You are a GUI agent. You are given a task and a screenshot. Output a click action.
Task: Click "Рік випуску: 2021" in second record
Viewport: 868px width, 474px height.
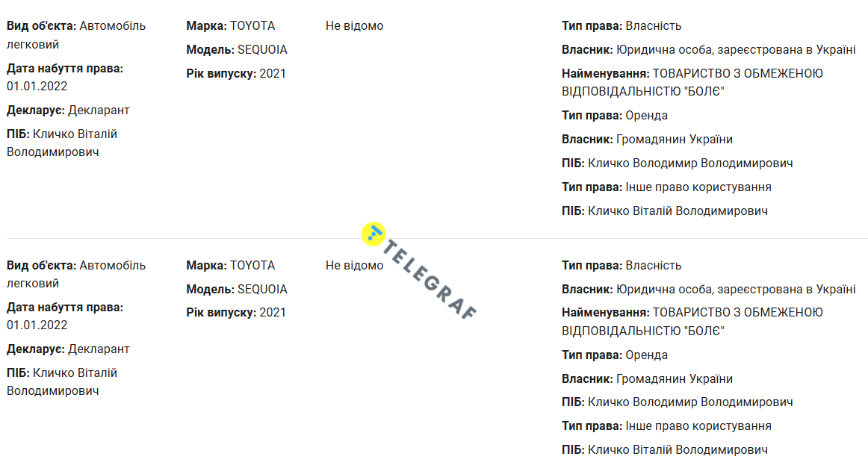coord(236,313)
